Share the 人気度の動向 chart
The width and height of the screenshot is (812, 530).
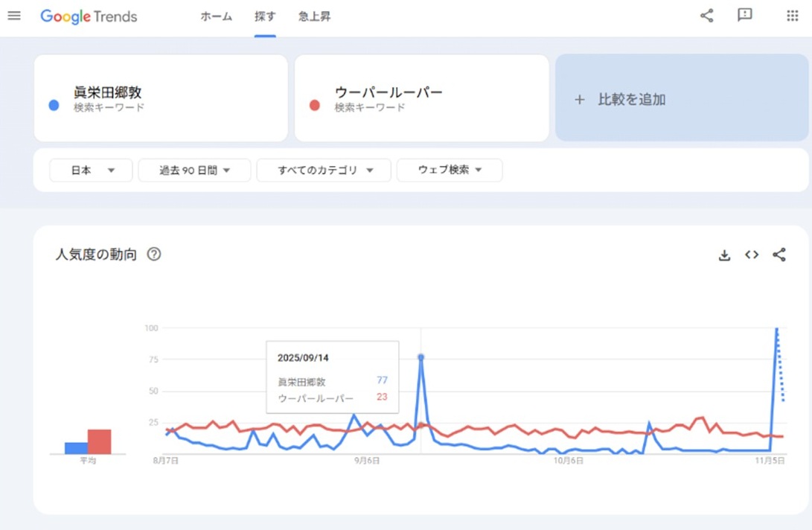click(x=779, y=255)
